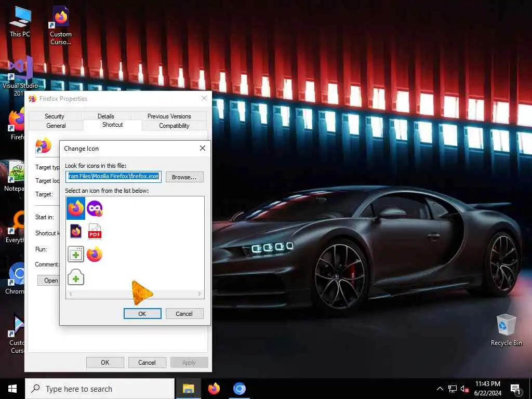Open the Previous Versions tab

tap(169, 116)
